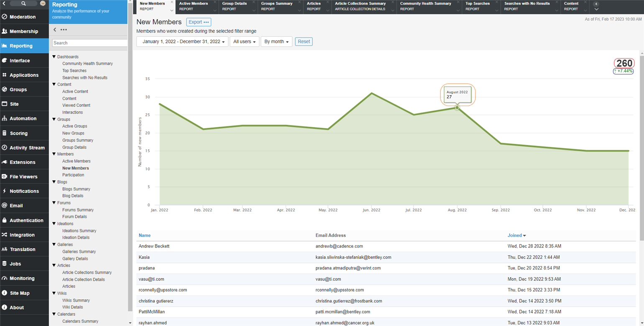Click the back arrow above Moderation
The height and width of the screenshot is (326, 644).
(4, 3)
